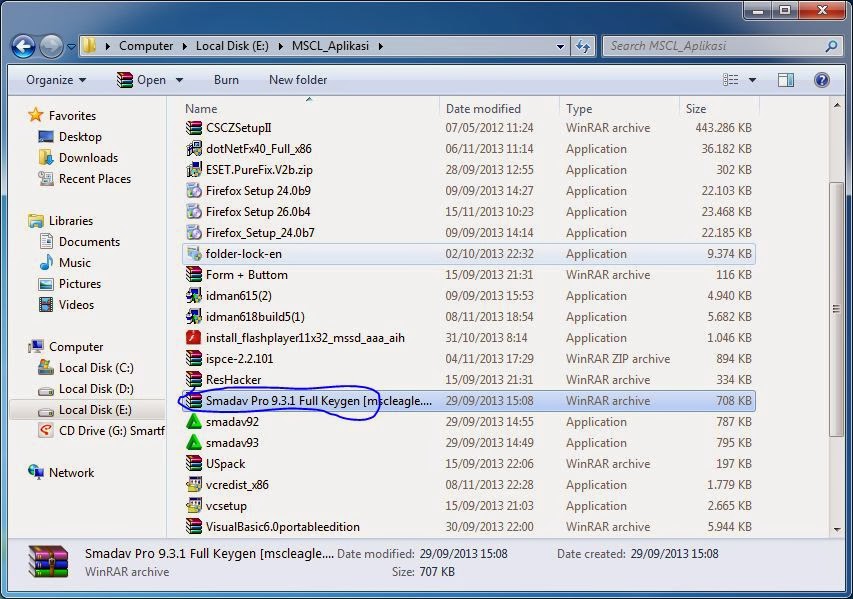The image size is (853, 599).
Task: Select the Firefox Setup 24.0b9 icon
Action: tap(194, 191)
